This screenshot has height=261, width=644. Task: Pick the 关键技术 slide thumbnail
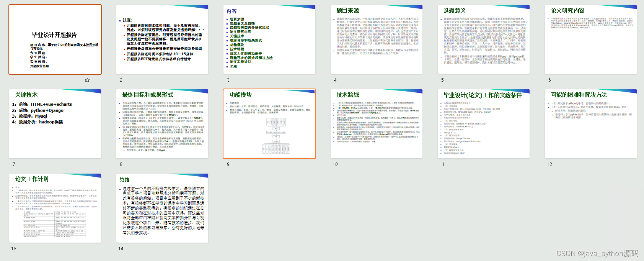pos(55,124)
